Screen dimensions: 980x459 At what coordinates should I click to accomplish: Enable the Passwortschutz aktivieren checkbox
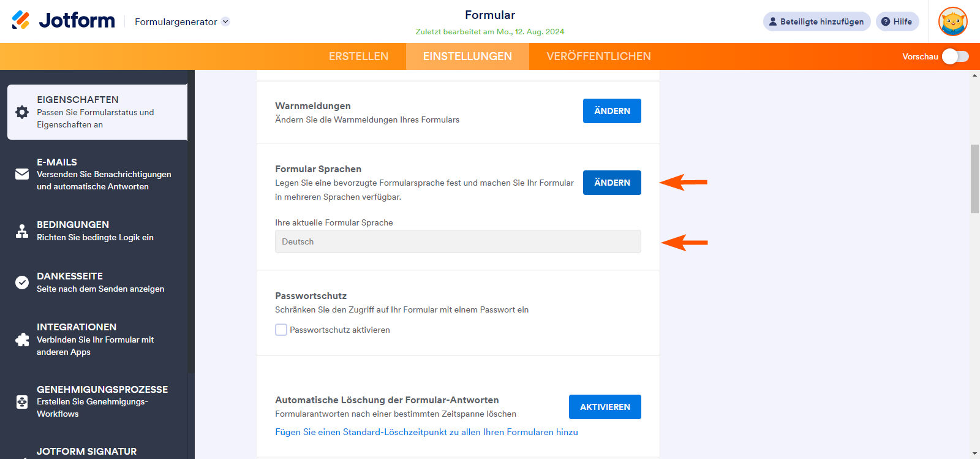pyautogui.click(x=281, y=330)
